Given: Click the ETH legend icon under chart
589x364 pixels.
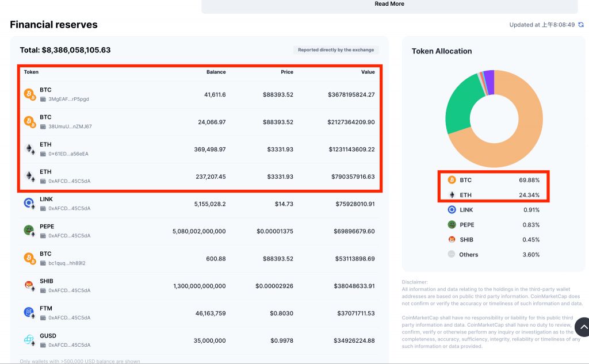Looking at the screenshot, I should coord(452,195).
